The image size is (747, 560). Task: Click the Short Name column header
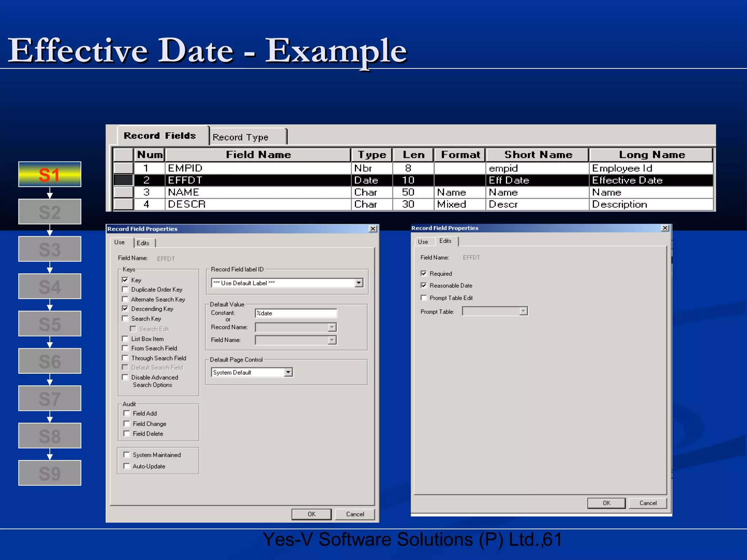[x=538, y=155]
